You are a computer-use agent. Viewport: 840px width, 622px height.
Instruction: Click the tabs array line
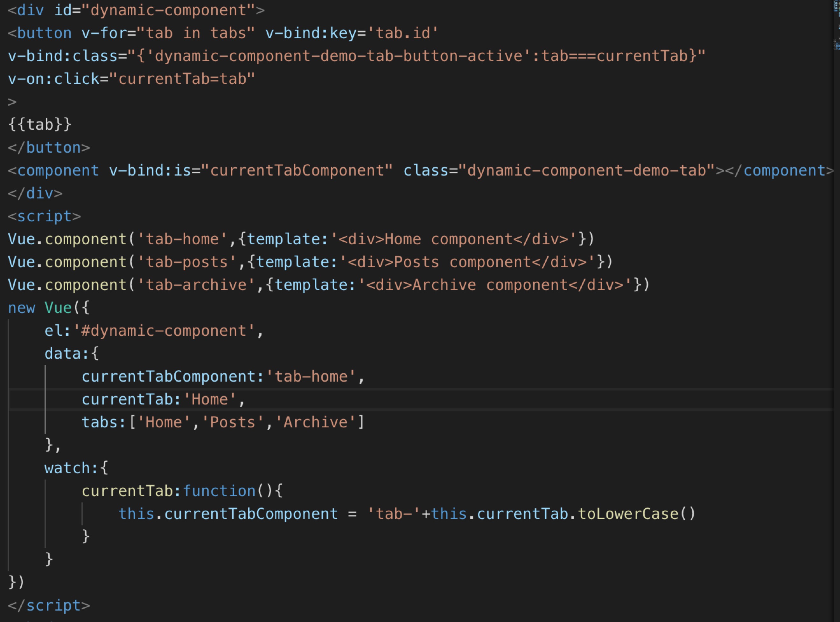click(223, 423)
